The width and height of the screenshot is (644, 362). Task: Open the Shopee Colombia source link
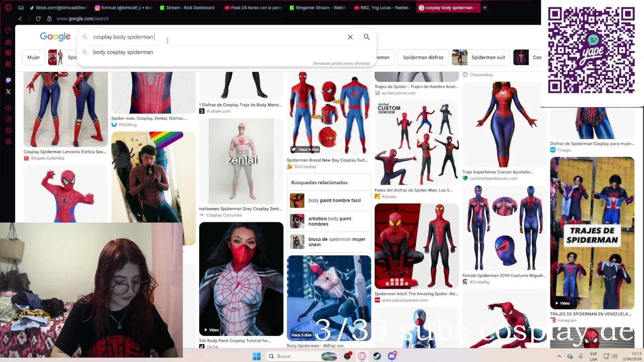pyautogui.click(x=44, y=158)
